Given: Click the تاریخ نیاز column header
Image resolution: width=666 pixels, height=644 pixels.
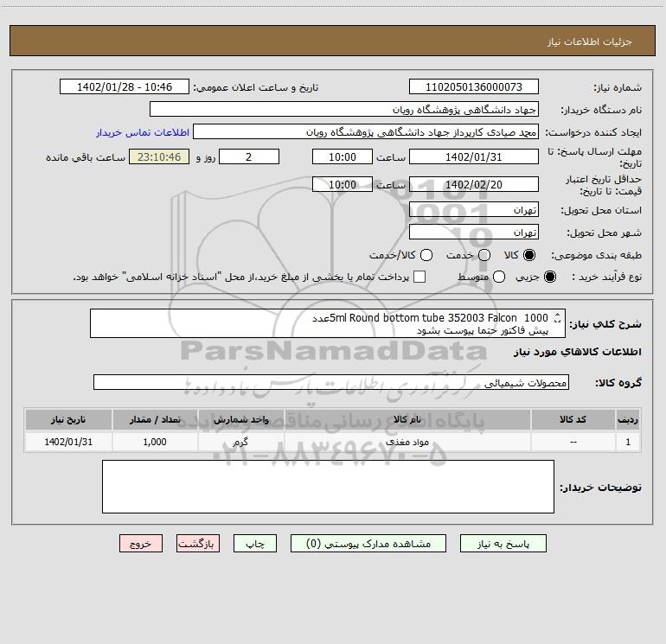Looking at the screenshot, I should click(x=68, y=419).
